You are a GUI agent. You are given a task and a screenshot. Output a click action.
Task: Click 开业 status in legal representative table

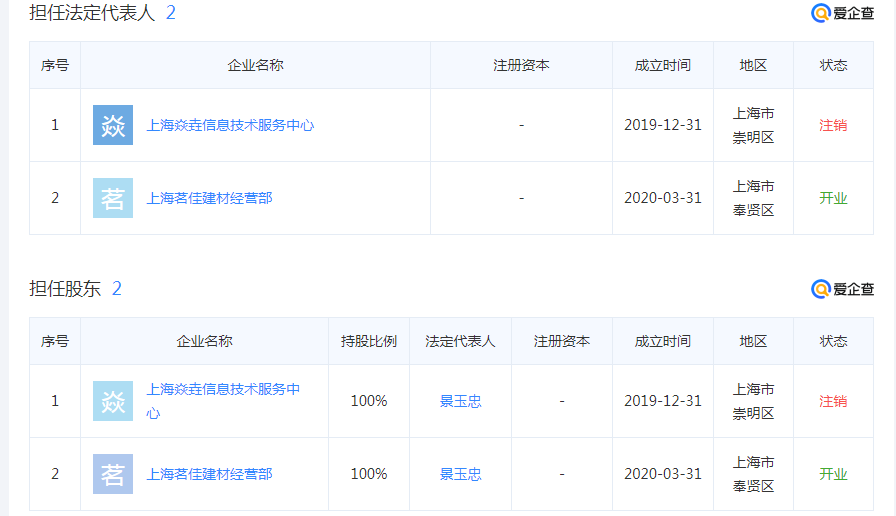point(833,198)
